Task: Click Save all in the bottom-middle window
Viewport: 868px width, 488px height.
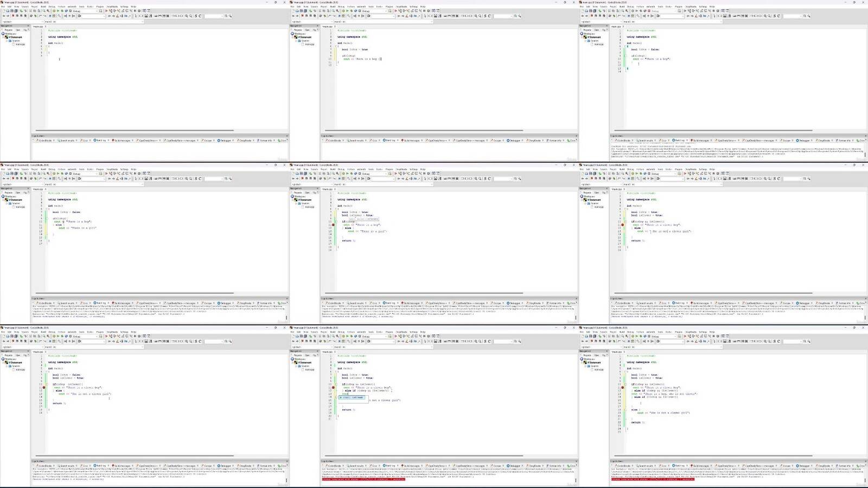Action: (305, 337)
